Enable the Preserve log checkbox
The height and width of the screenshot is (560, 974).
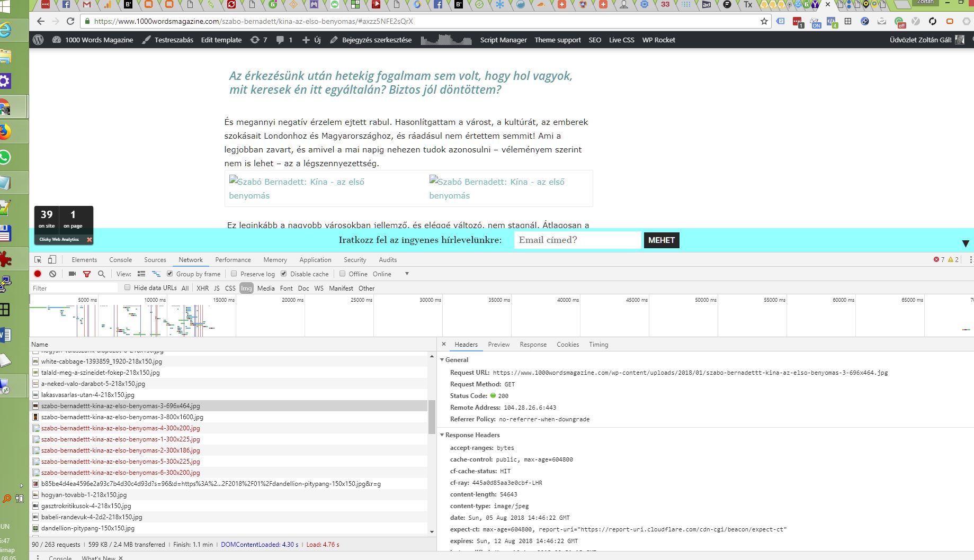[234, 274]
